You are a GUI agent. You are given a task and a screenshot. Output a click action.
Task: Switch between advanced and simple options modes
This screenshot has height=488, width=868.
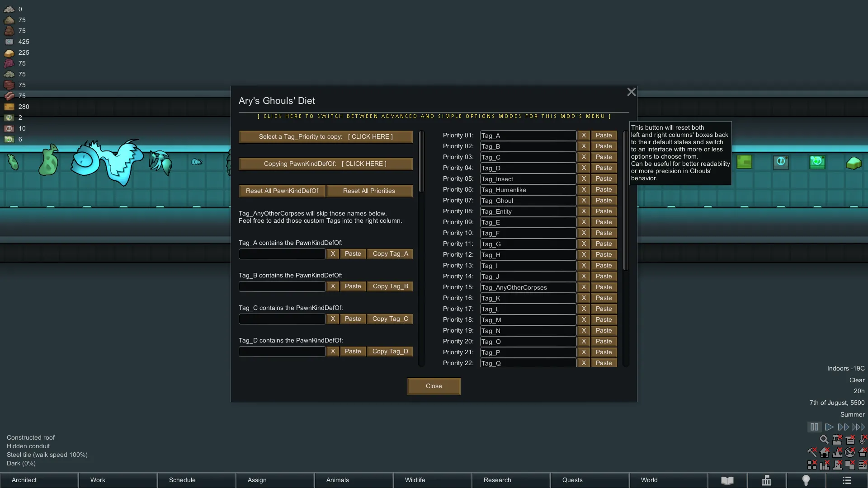tap(434, 117)
